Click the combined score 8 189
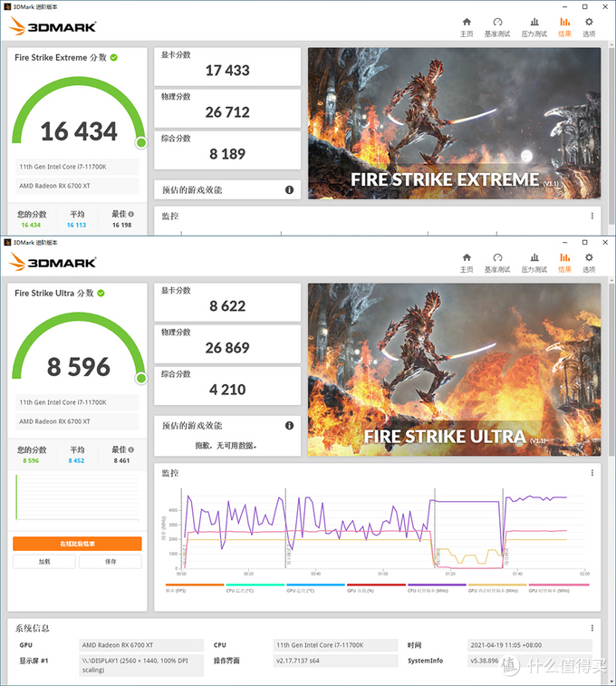The width and height of the screenshot is (616, 686). [227, 154]
